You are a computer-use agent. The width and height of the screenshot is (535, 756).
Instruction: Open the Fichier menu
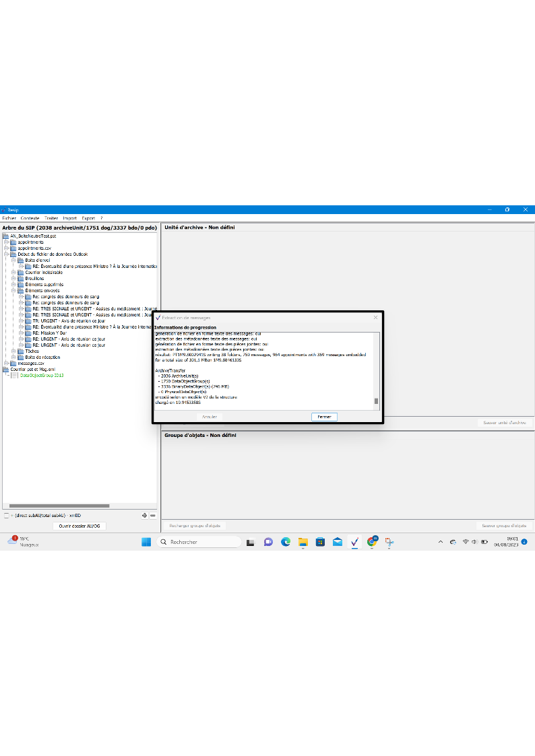click(9, 218)
